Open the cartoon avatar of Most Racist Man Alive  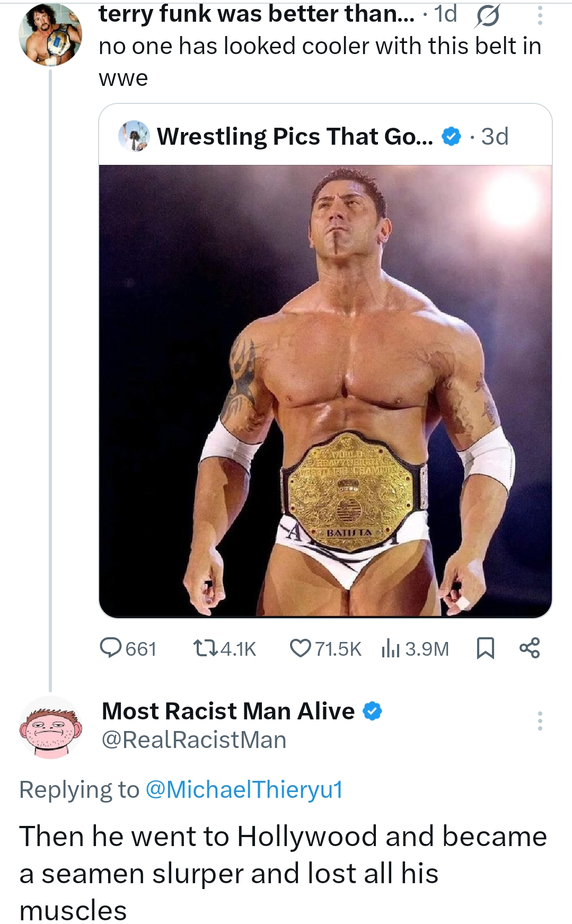tap(50, 727)
